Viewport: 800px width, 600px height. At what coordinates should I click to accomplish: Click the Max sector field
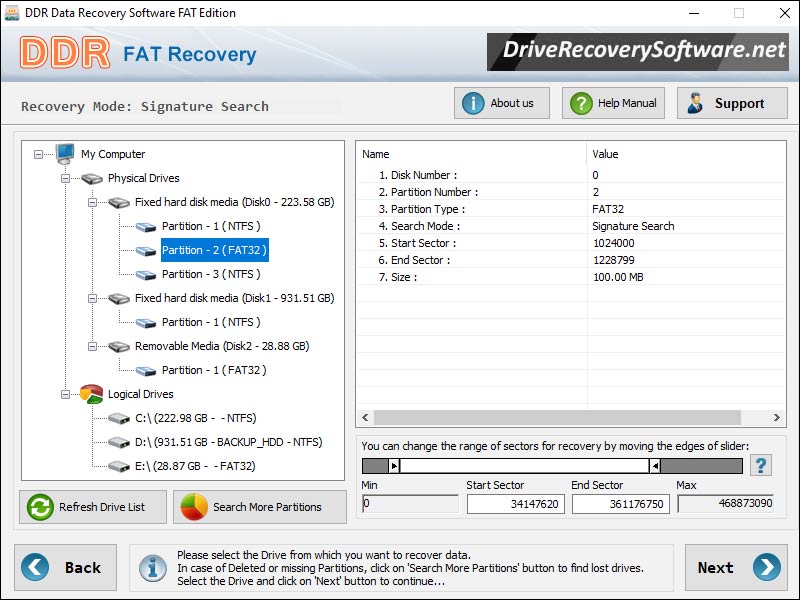click(x=726, y=504)
